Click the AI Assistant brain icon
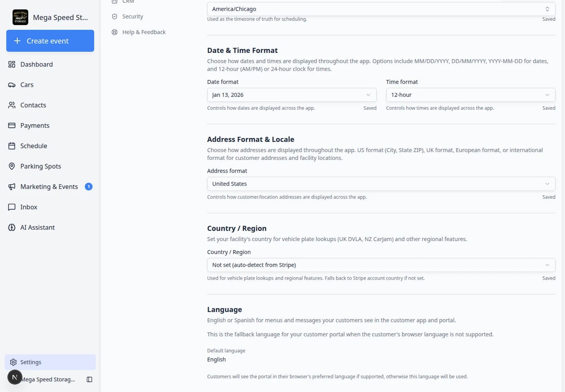Viewport: 565px width, 392px height. pyautogui.click(x=12, y=227)
